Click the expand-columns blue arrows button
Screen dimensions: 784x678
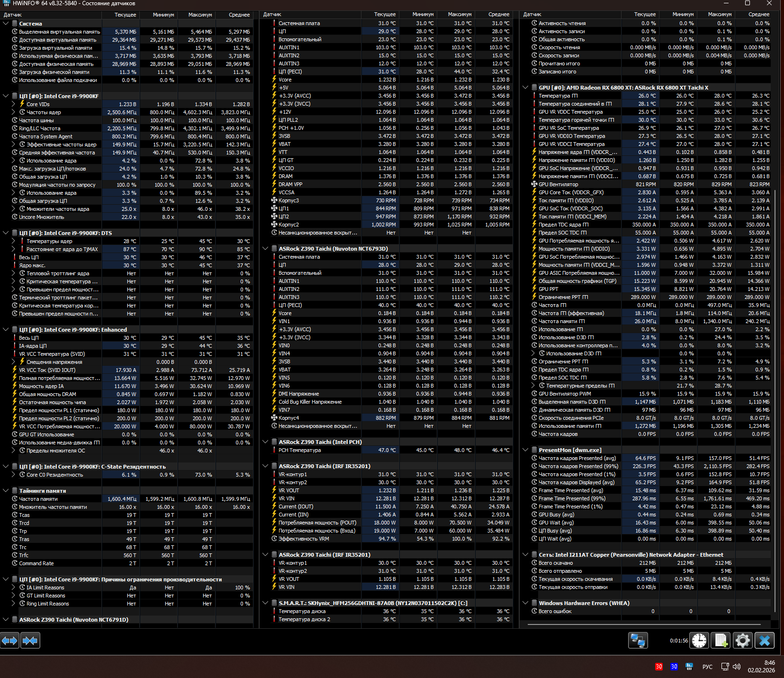point(9,641)
